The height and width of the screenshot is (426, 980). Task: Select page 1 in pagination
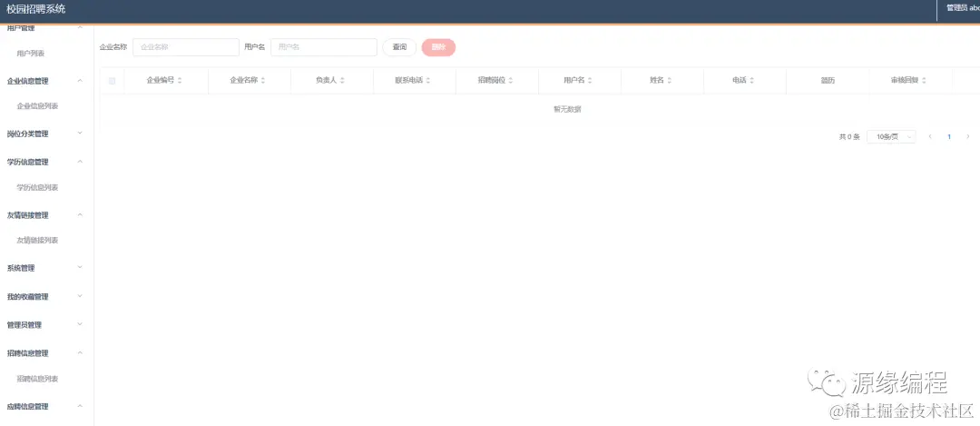click(x=949, y=136)
